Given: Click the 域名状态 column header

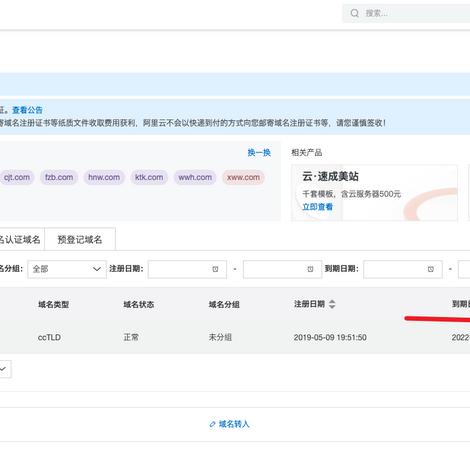Looking at the screenshot, I should [x=139, y=304].
